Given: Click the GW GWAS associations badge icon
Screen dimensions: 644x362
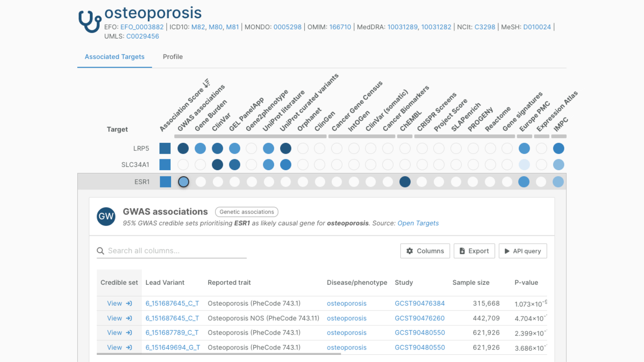Looking at the screenshot, I should point(106,216).
